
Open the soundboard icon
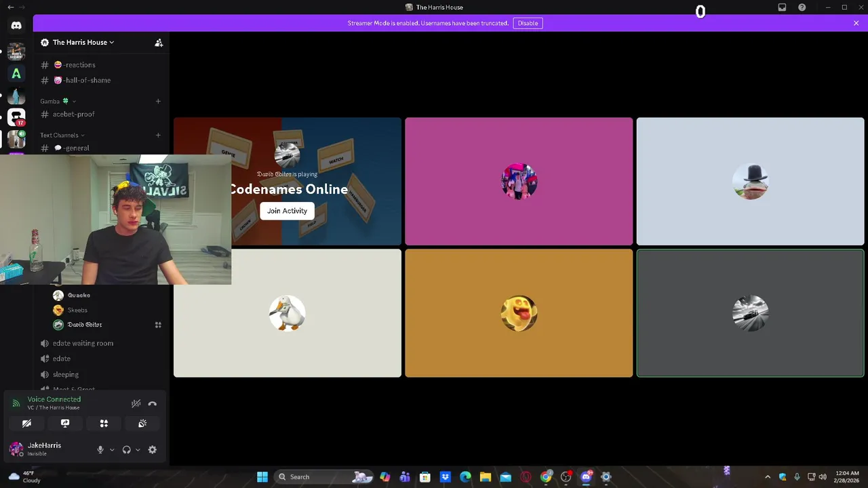pyautogui.click(x=142, y=423)
